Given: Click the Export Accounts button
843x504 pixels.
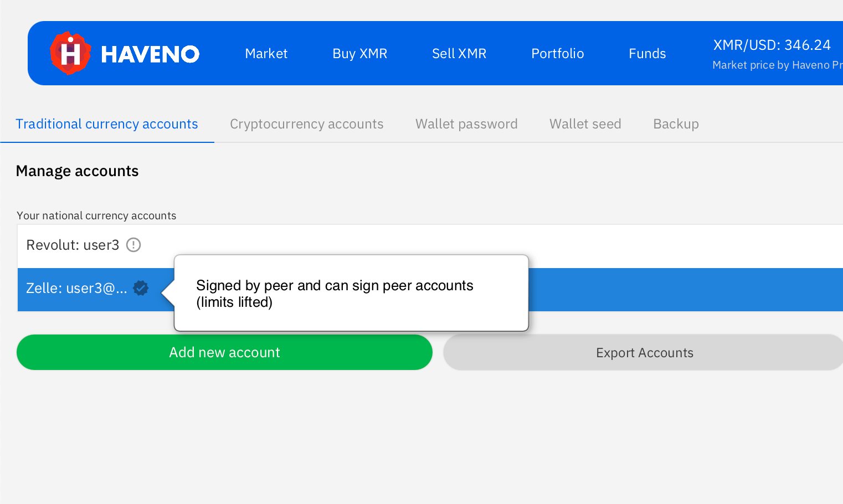Looking at the screenshot, I should click(644, 353).
